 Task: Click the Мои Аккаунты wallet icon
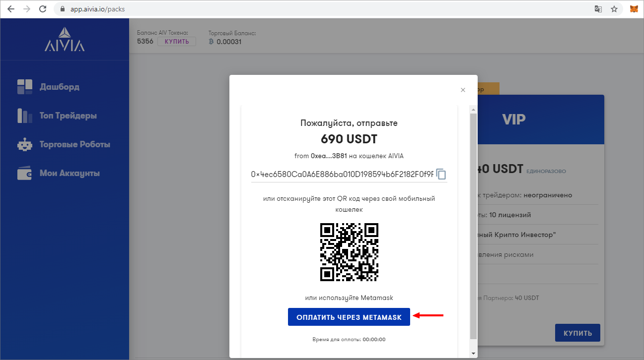pyautogui.click(x=25, y=173)
